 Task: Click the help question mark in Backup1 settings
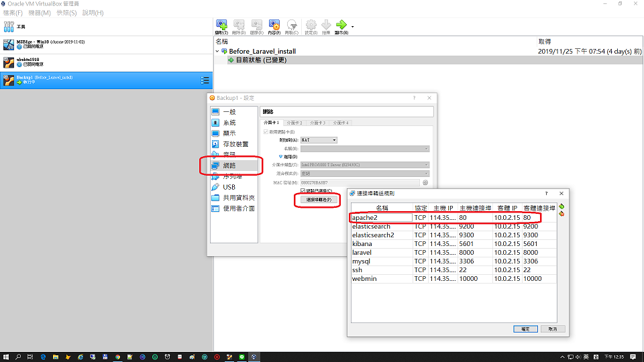click(414, 98)
